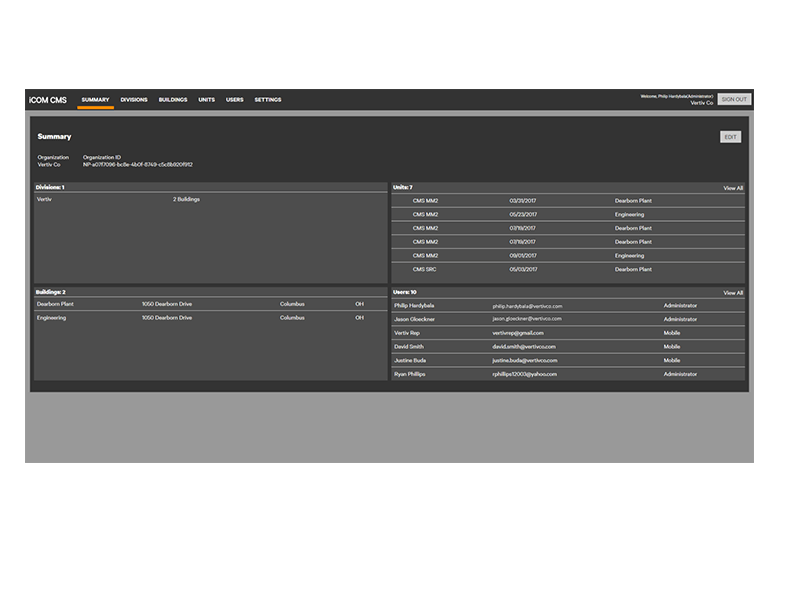Click the '2 Buildings' text
The height and width of the screenshot is (600, 800).
click(186, 199)
